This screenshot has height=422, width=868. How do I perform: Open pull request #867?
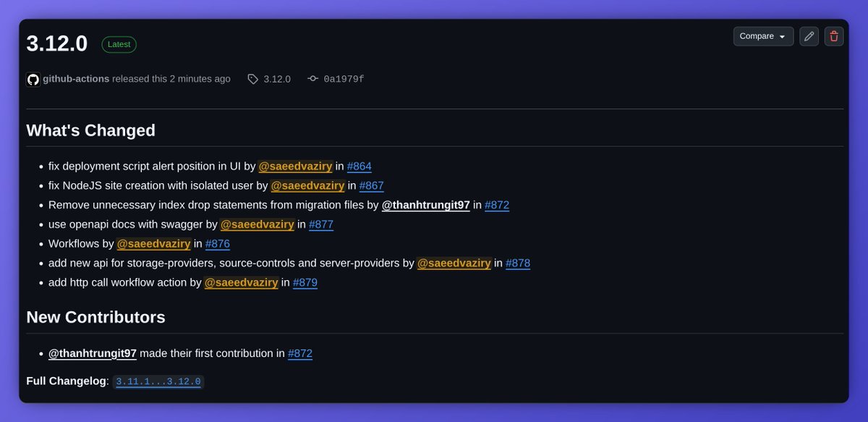click(x=372, y=186)
